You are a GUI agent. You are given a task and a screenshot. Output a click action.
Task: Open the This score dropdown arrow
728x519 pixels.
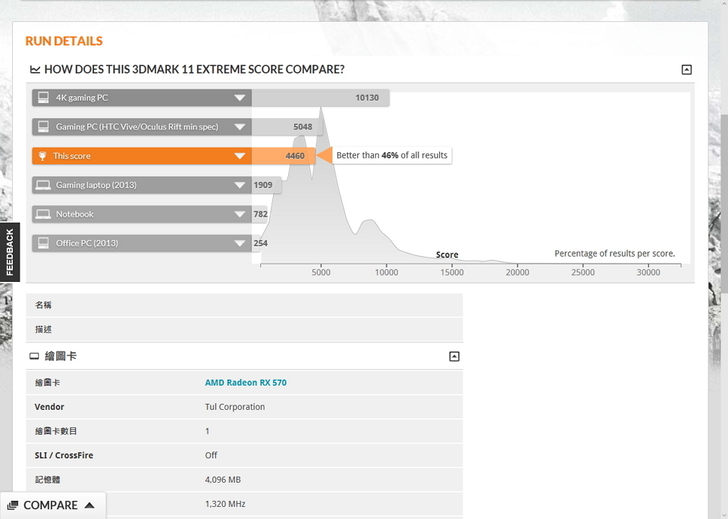pyautogui.click(x=240, y=156)
